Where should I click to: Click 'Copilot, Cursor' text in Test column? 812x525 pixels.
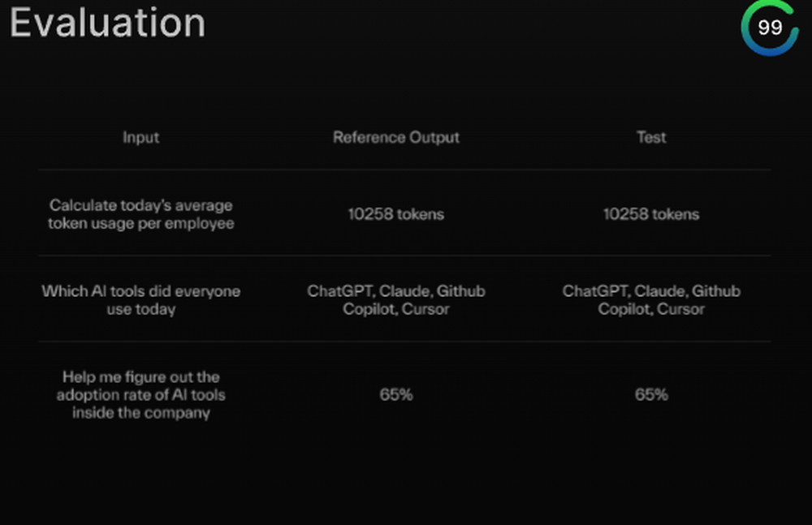651,309
